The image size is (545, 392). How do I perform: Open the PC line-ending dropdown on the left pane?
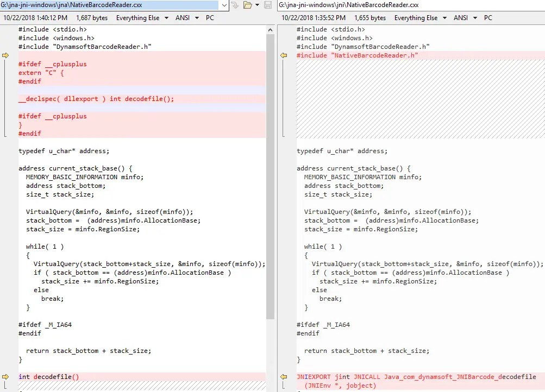pyautogui.click(x=210, y=17)
